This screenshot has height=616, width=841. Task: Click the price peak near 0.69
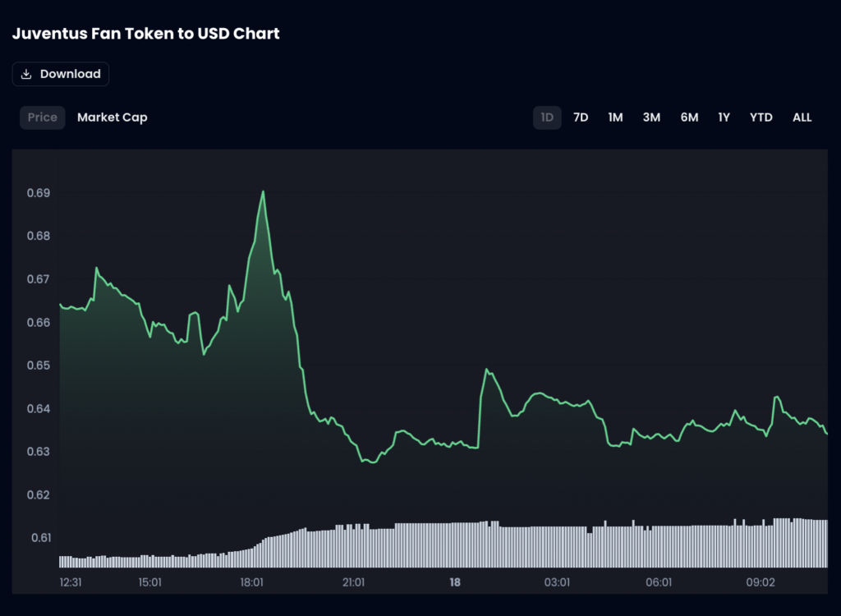coord(263,192)
